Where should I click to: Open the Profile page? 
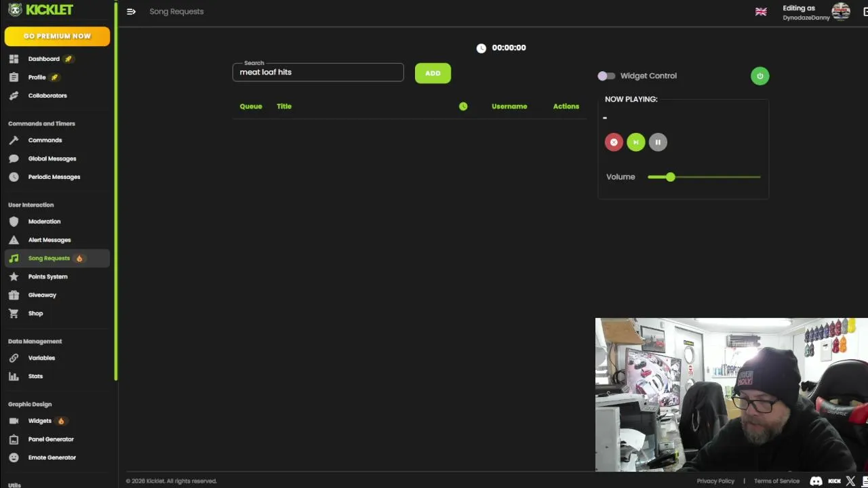(x=37, y=77)
